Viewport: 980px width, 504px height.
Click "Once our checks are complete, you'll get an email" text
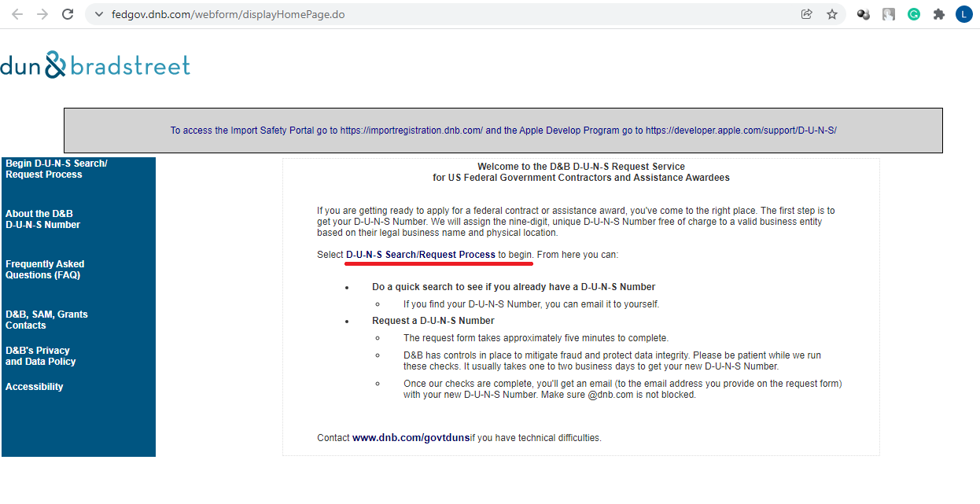tap(623, 389)
